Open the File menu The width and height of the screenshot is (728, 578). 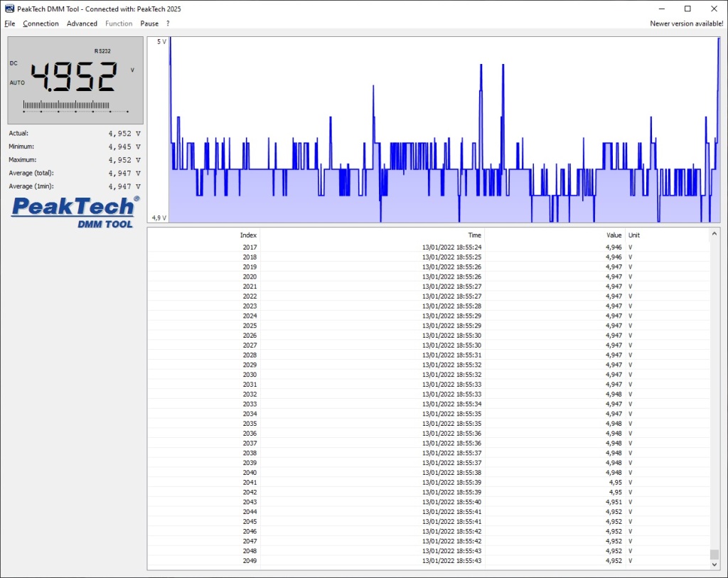pyautogui.click(x=10, y=23)
